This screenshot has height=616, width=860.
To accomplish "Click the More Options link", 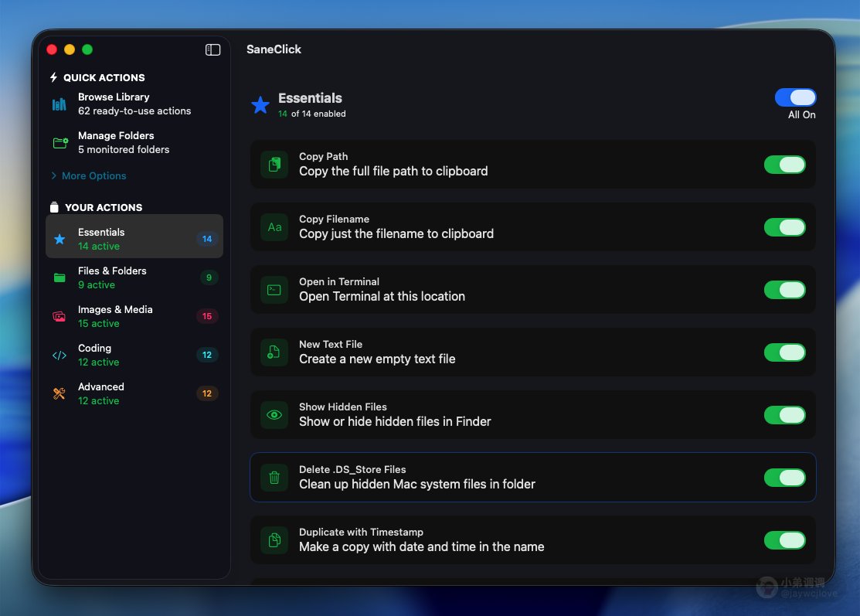I will (x=93, y=175).
